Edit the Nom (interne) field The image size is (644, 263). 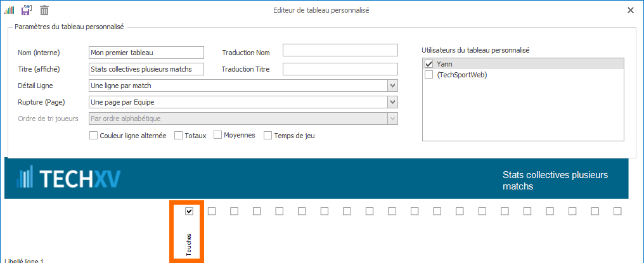pos(146,53)
